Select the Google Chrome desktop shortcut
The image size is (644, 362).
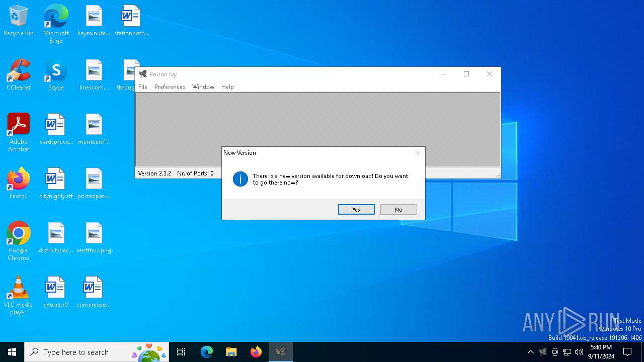(19, 241)
